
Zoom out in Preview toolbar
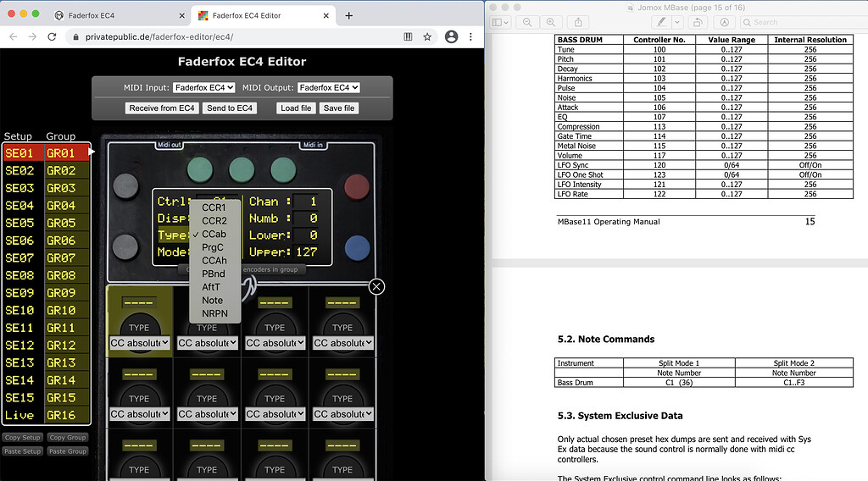527,22
